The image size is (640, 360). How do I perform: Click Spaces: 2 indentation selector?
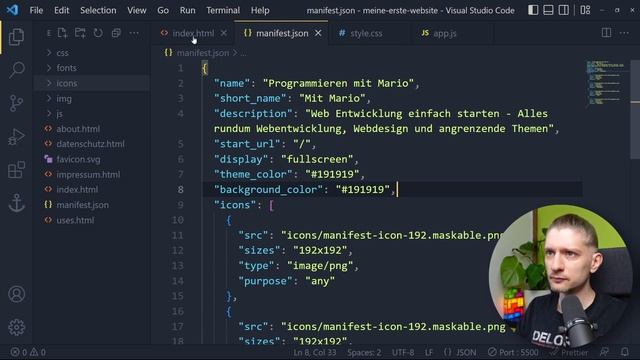coord(364,352)
